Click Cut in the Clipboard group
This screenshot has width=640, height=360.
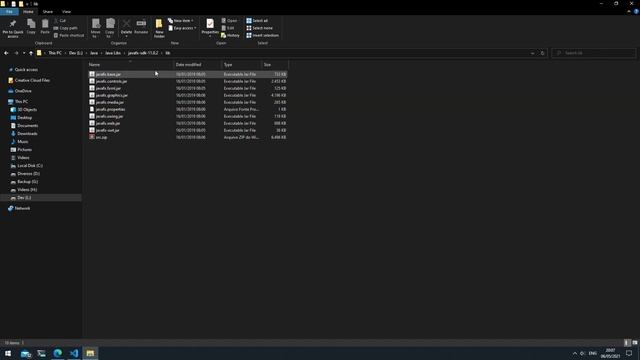tap(60, 20)
